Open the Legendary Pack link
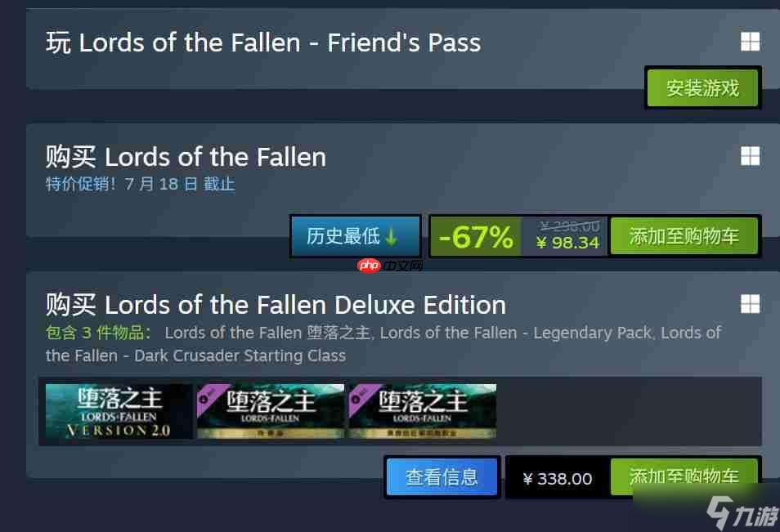The height and width of the screenshot is (532, 780). (515, 333)
